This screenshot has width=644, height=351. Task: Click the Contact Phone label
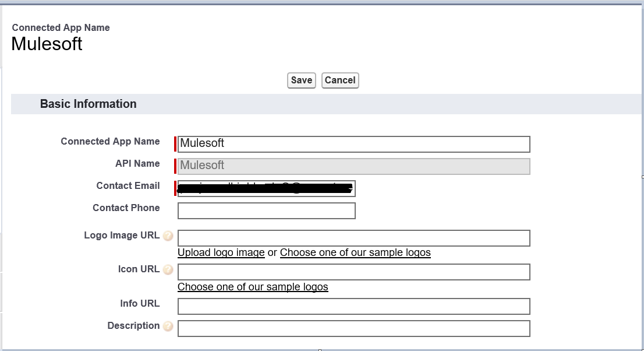pos(126,208)
